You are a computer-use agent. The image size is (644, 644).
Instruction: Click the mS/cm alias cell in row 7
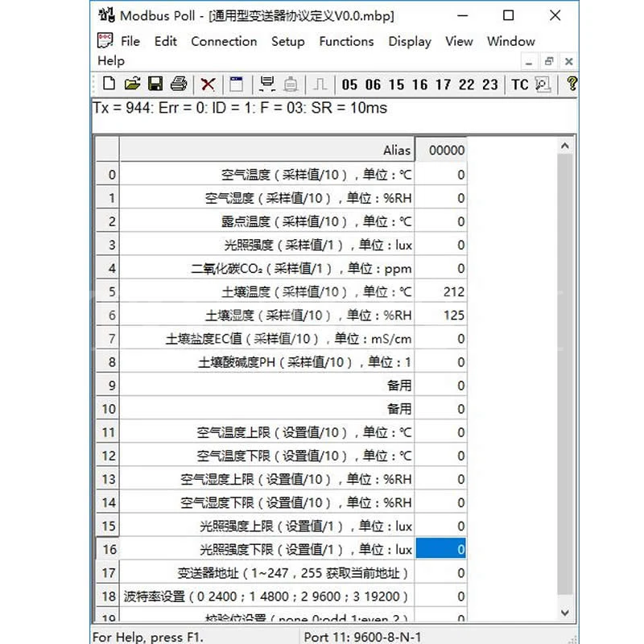tap(267, 338)
